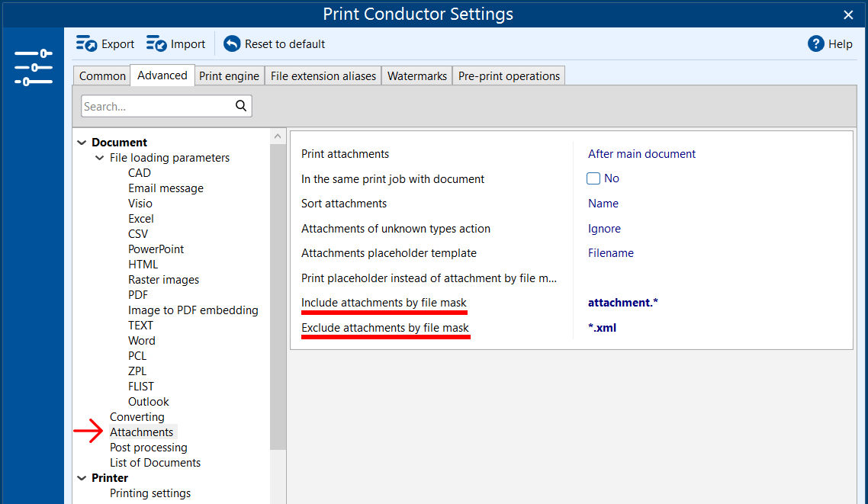The height and width of the screenshot is (504, 868).
Task: Select Visio tree item
Action: click(x=140, y=204)
